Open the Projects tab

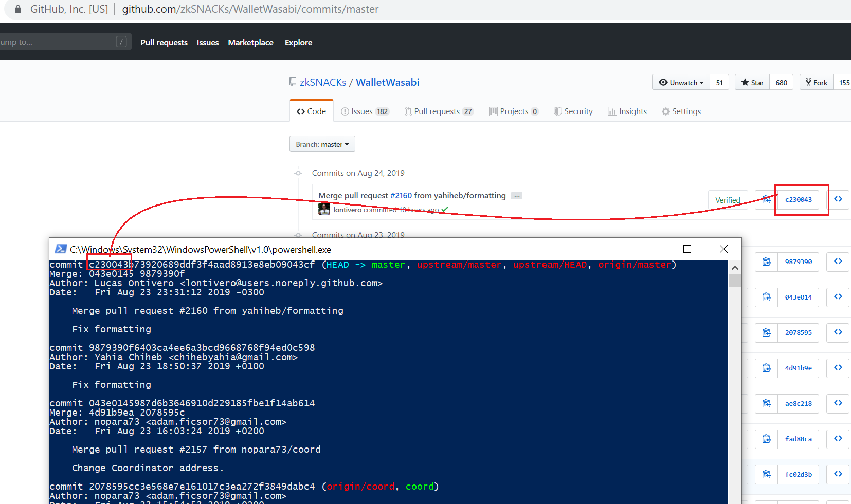pos(513,111)
